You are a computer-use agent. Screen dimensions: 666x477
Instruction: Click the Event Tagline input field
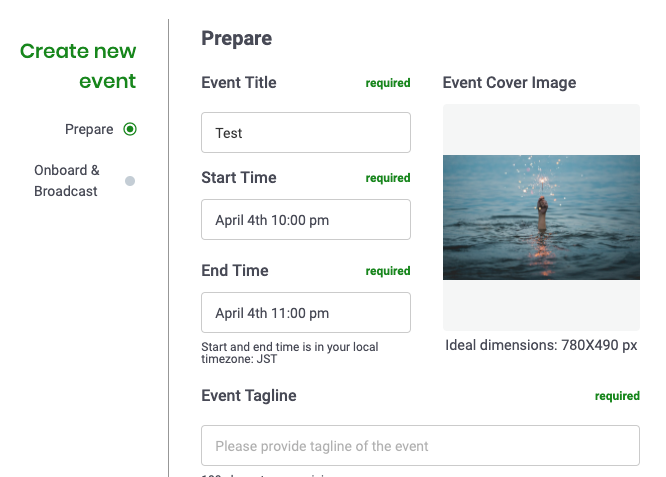pyautogui.click(x=420, y=446)
